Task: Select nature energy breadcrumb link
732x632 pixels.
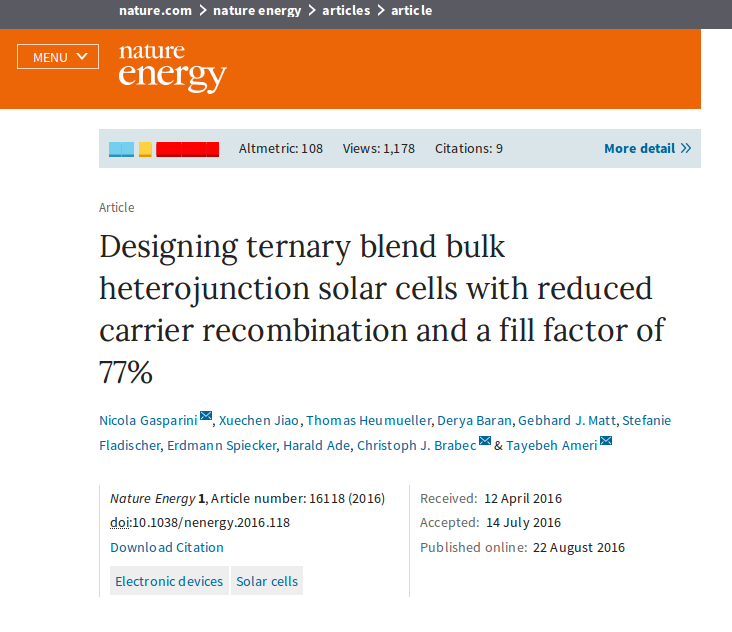Action: click(x=258, y=11)
